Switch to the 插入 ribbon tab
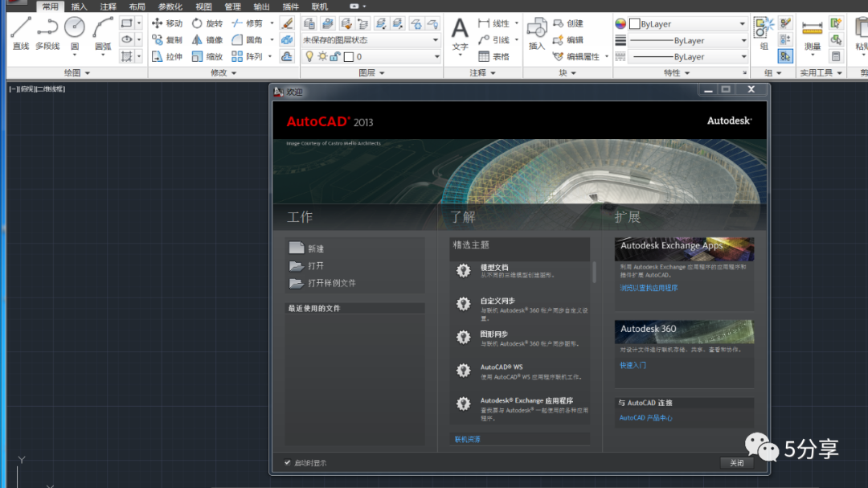 coord(79,6)
